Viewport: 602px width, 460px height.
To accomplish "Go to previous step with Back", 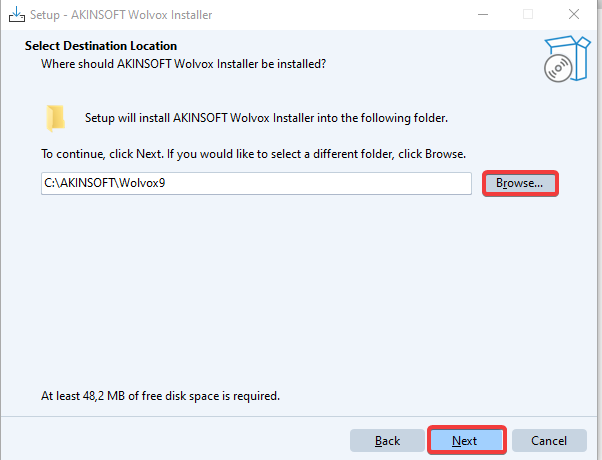I will click(x=387, y=440).
